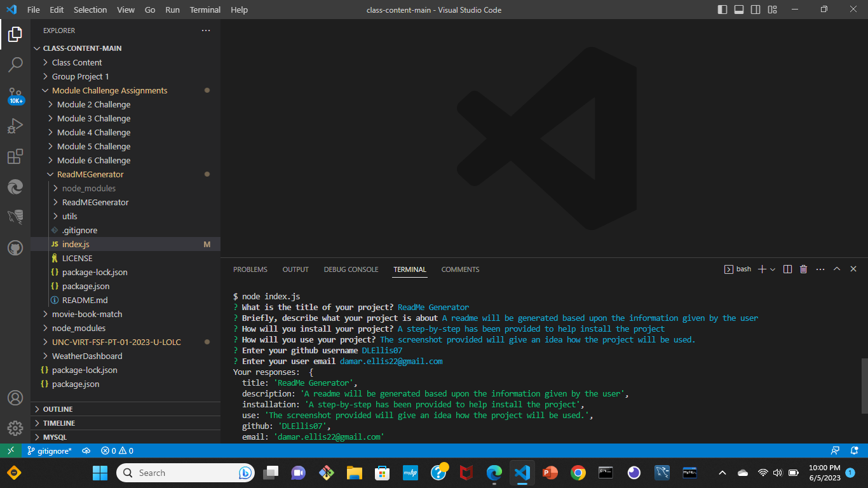868x488 pixels.
Task: Expand the Module 2 Challenge folder
Action: pos(94,104)
